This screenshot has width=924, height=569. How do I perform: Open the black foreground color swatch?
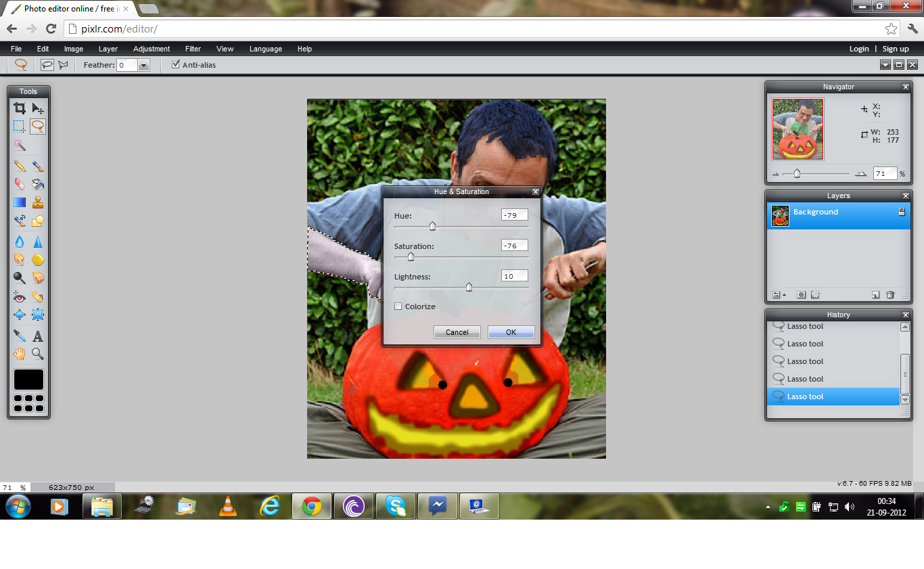[28, 380]
